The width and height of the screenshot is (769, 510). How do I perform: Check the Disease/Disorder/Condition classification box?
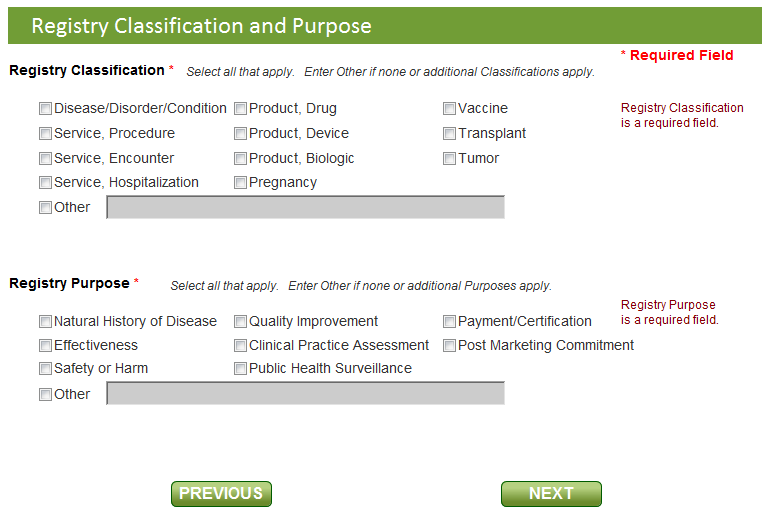point(45,109)
